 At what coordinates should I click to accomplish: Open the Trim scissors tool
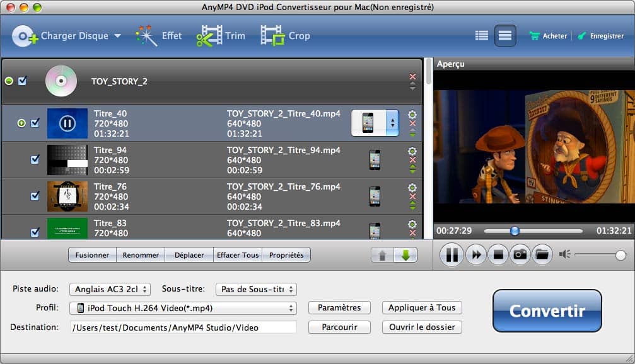tap(221, 36)
